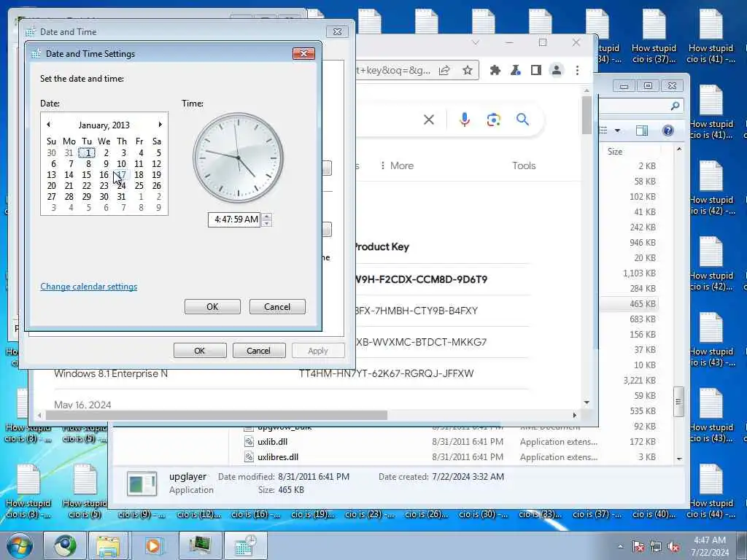
Task: Click Explorer file list scrollbar thumb
Action: pyautogui.click(x=679, y=402)
